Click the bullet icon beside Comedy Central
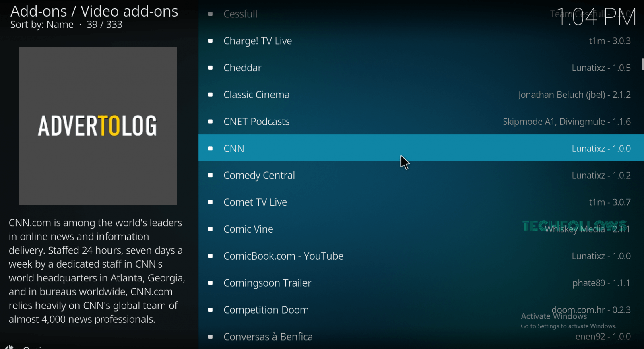This screenshot has width=644, height=349. pos(211,176)
